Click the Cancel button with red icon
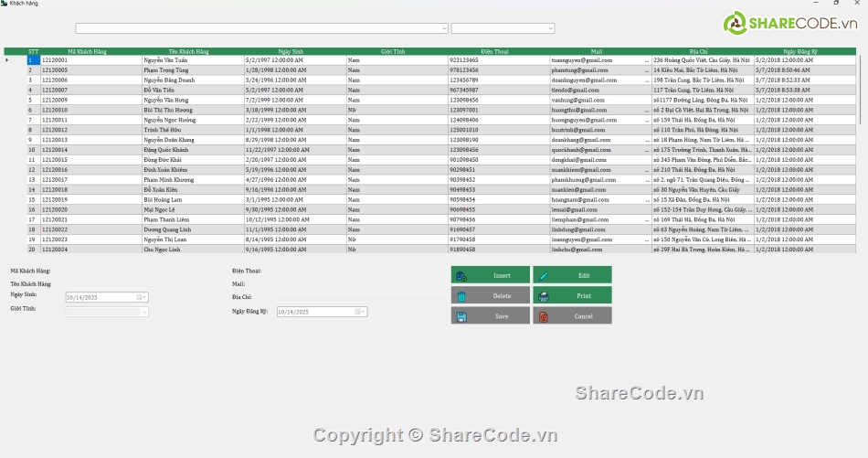This screenshot has height=458, width=868. point(572,315)
